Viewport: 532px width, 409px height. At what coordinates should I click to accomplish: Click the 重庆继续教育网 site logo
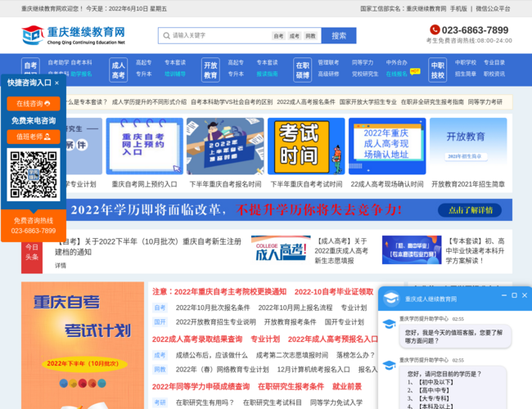point(72,35)
